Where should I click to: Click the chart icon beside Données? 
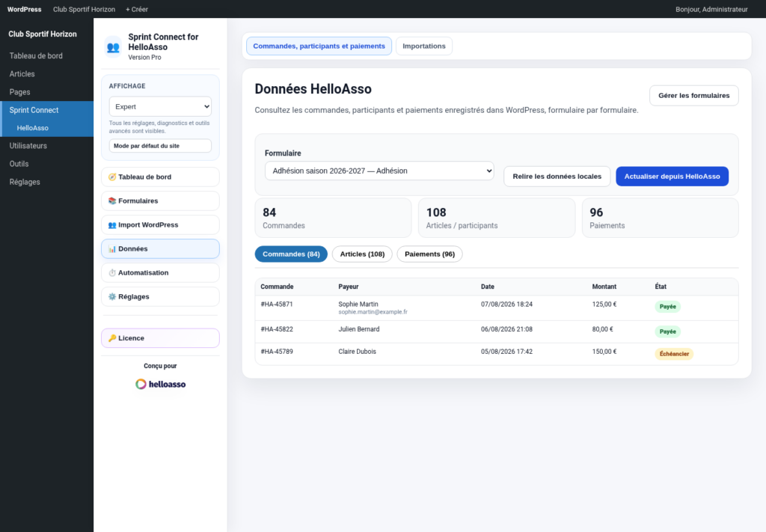(x=112, y=248)
